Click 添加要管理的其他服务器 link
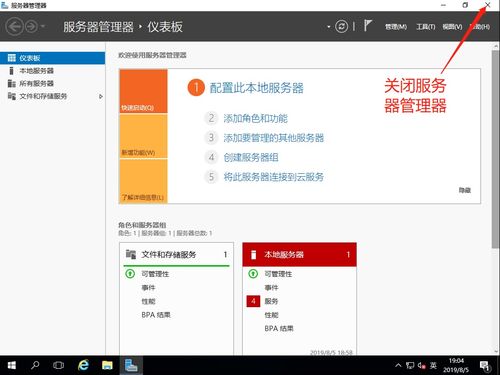 [x=274, y=138]
